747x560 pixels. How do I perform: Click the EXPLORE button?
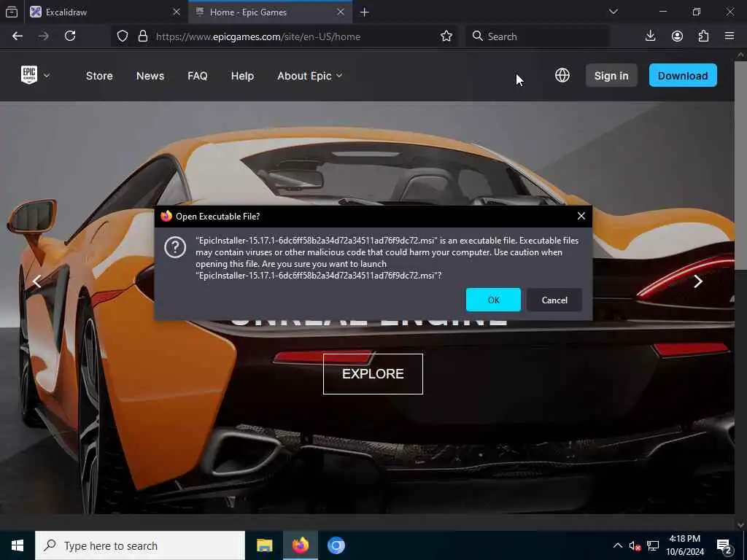373,374
